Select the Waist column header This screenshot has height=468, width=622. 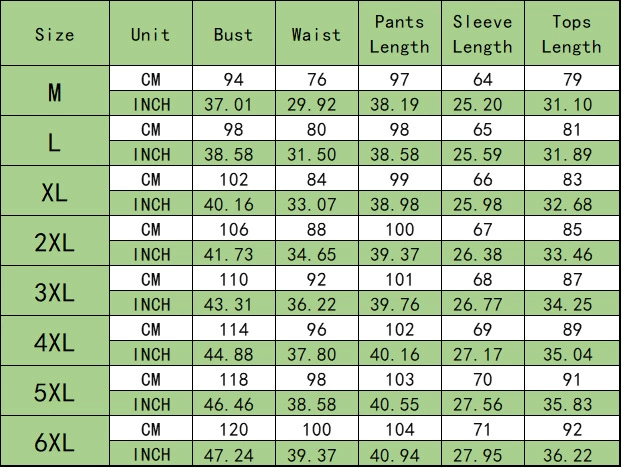pos(316,34)
